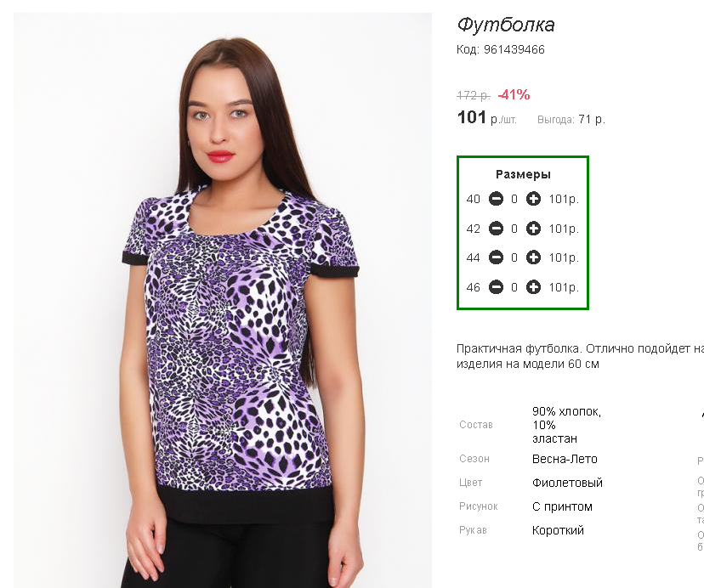Click the -41% discount label
The width and height of the screenshot is (704, 588).
(x=514, y=94)
